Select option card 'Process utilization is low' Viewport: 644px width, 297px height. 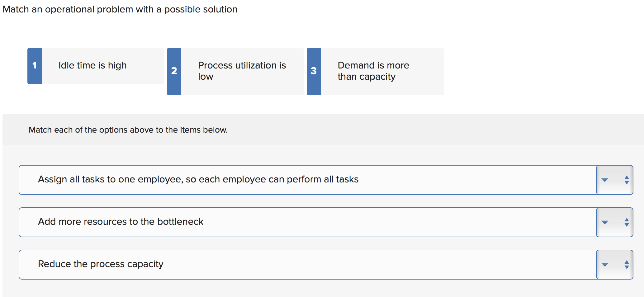pyautogui.click(x=242, y=71)
